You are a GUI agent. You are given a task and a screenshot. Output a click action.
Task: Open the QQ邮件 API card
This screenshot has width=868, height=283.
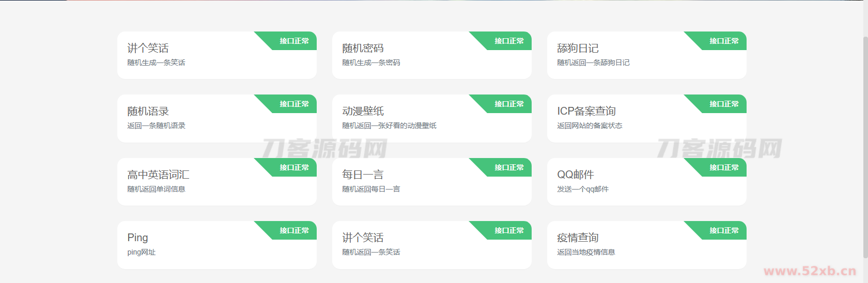click(x=576, y=175)
